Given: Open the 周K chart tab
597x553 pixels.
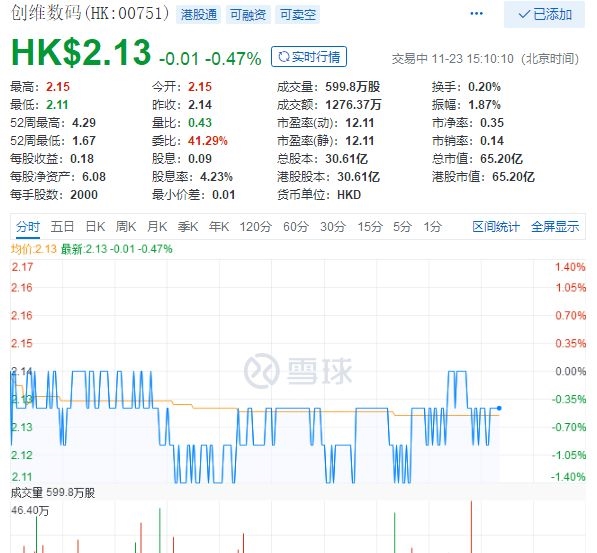Looking at the screenshot, I should [126, 227].
